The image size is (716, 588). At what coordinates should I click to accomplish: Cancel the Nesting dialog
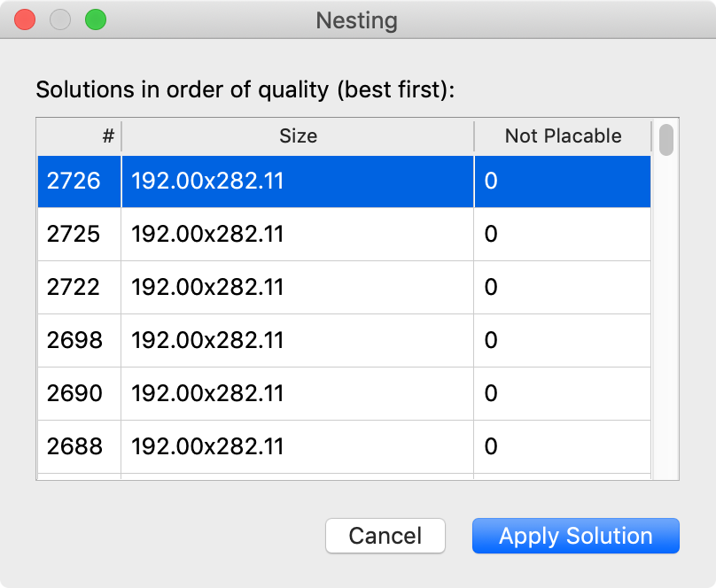click(x=385, y=536)
